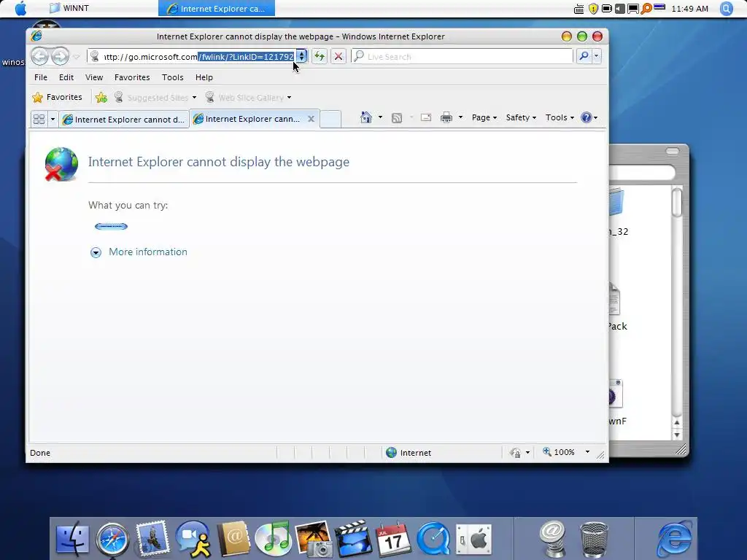747x560 pixels.
Task: Click the Internet Explorer back button
Action: [x=40, y=57]
